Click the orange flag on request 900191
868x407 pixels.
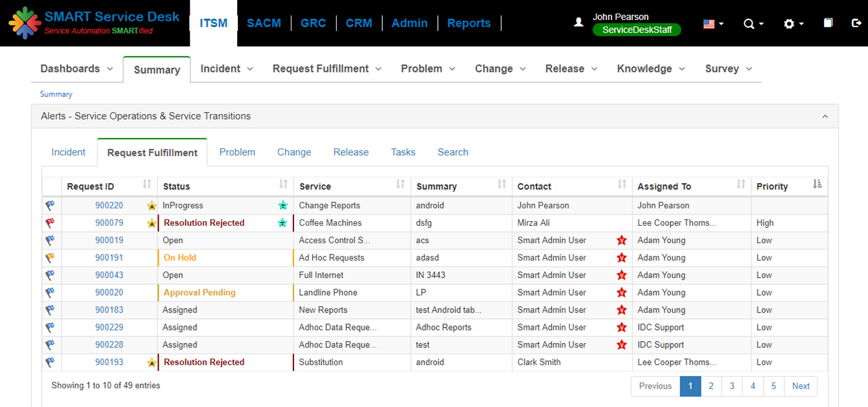point(51,258)
